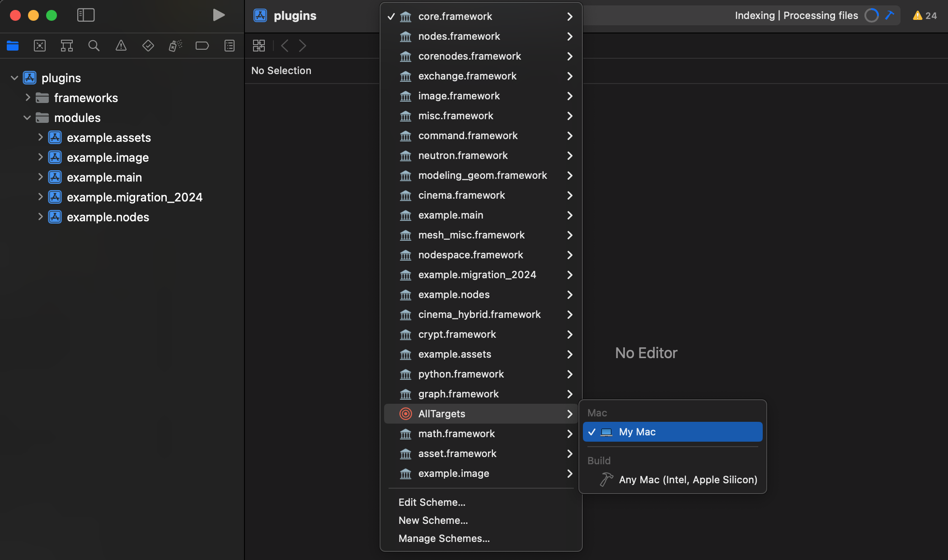Select mesh_misc.framework scheme

pos(481,235)
